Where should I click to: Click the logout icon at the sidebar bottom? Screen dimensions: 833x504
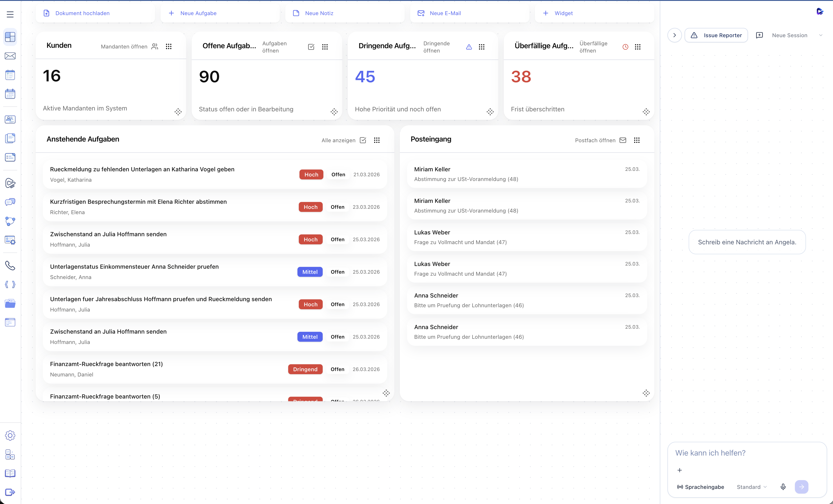tap(10, 492)
